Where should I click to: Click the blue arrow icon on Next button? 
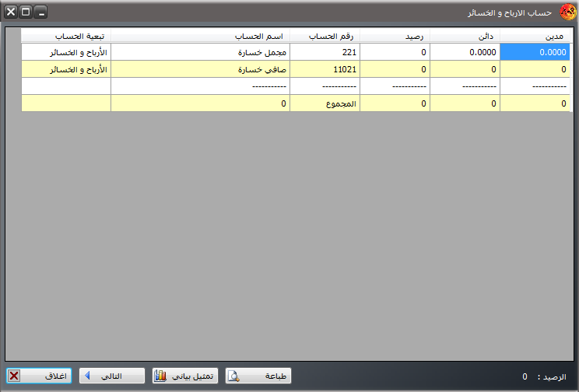tap(87, 376)
